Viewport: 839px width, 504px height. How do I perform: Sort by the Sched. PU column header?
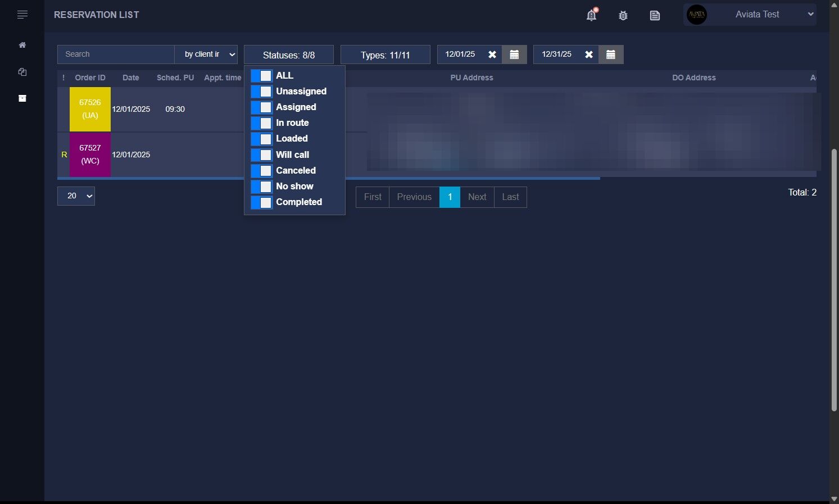(x=175, y=78)
